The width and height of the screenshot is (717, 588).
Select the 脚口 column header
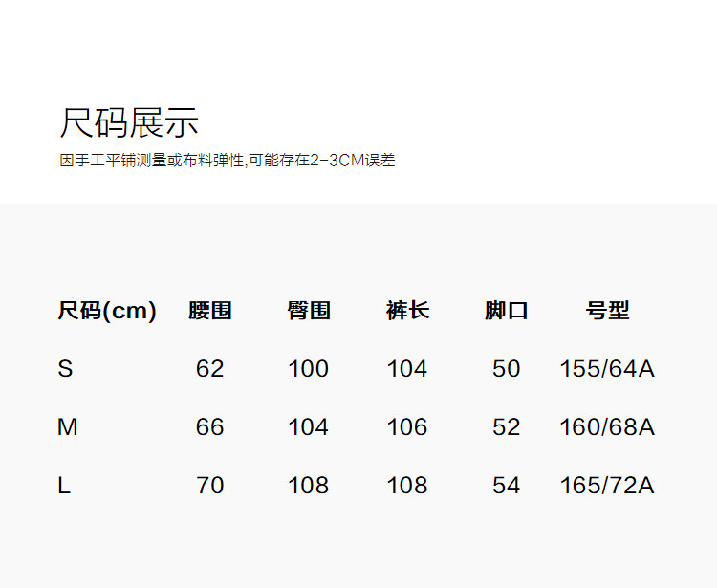[506, 311]
